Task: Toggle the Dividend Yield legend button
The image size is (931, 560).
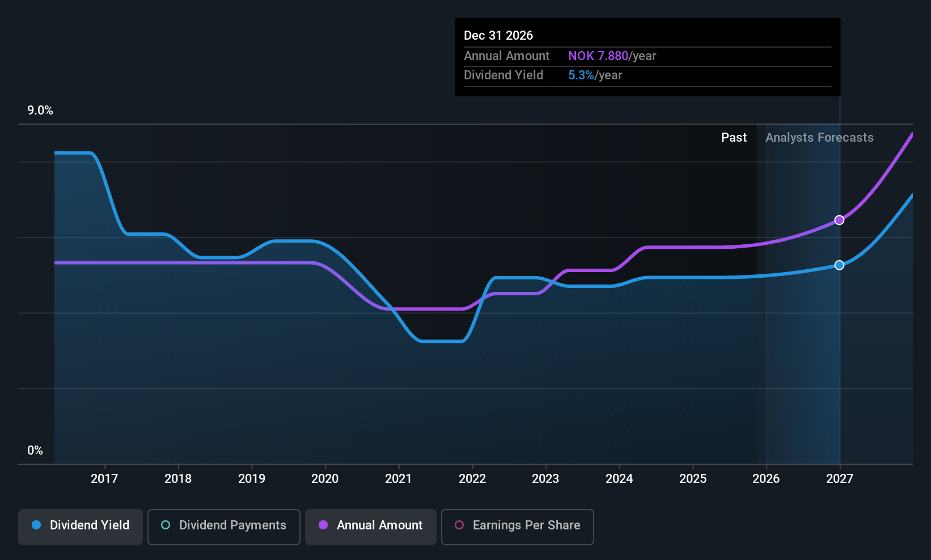Action: click(81, 527)
